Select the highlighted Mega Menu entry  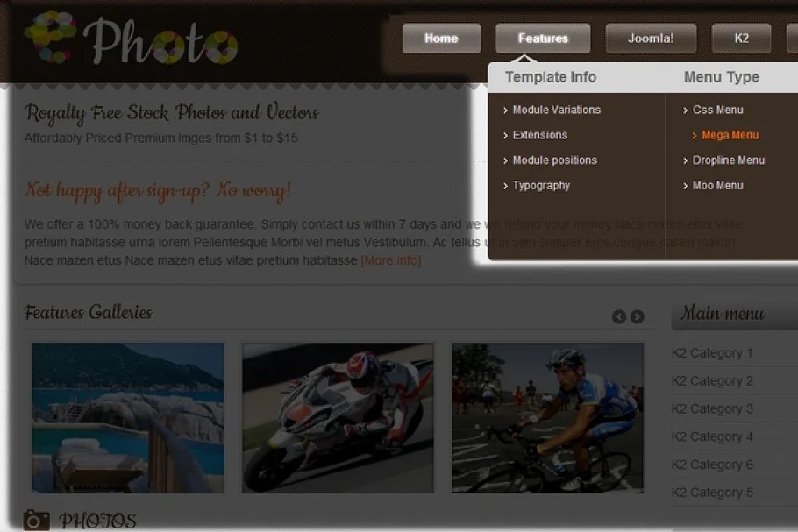pyautogui.click(x=730, y=135)
